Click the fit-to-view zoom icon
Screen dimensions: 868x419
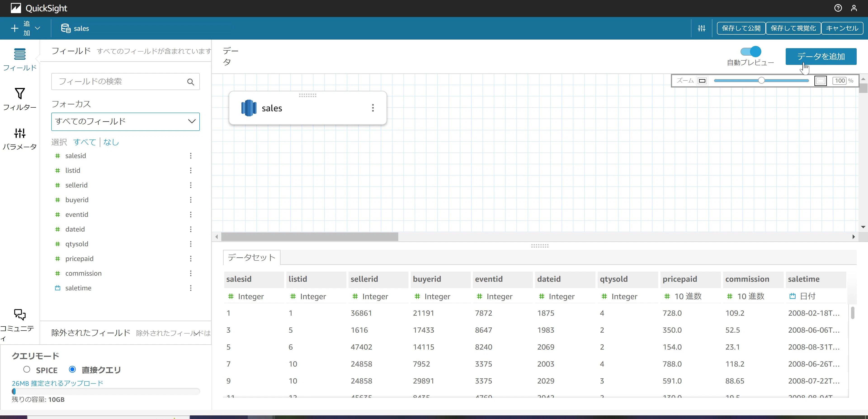(x=821, y=81)
